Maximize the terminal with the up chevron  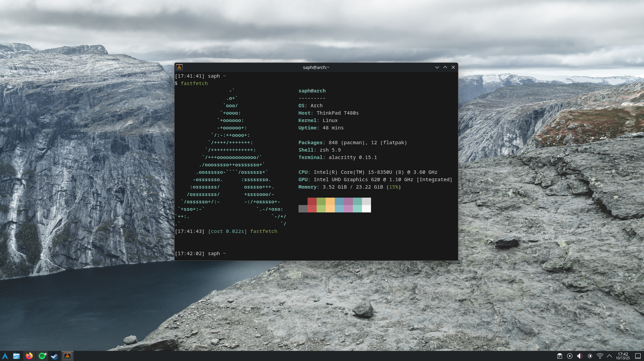(x=445, y=67)
